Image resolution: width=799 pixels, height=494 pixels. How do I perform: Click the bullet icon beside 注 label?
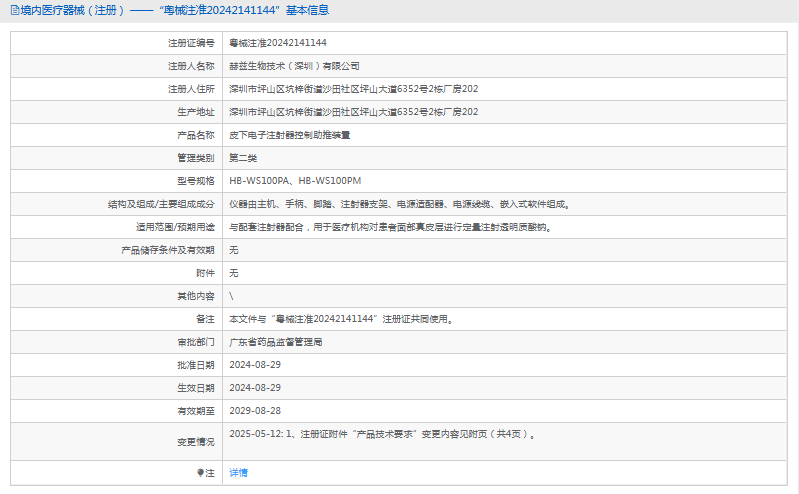(x=200, y=473)
